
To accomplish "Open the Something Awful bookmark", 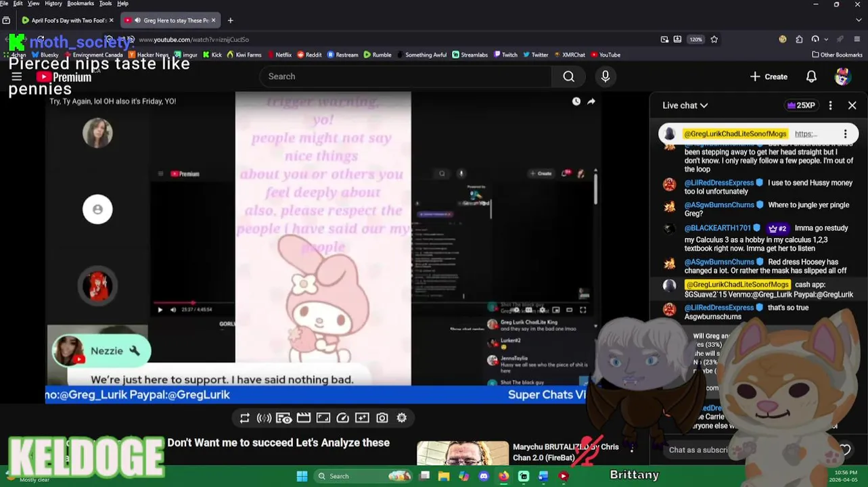I will click(421, 55).
